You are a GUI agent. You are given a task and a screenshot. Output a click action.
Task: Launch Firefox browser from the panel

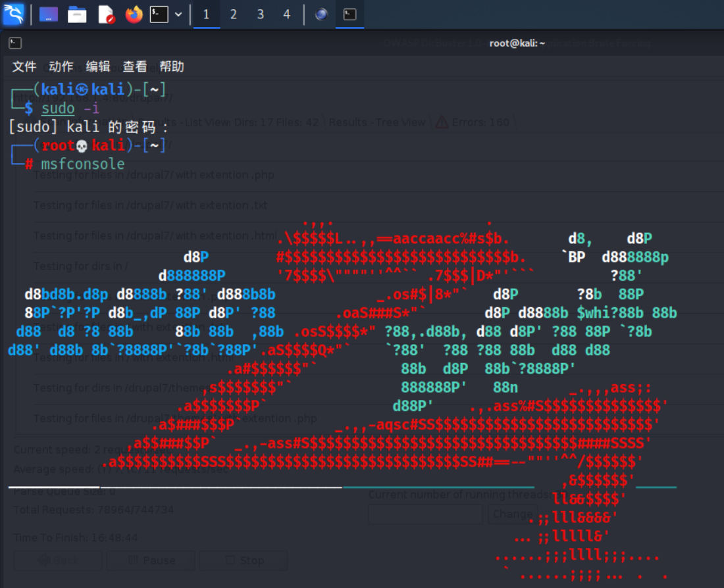click(x=134, y=14)
